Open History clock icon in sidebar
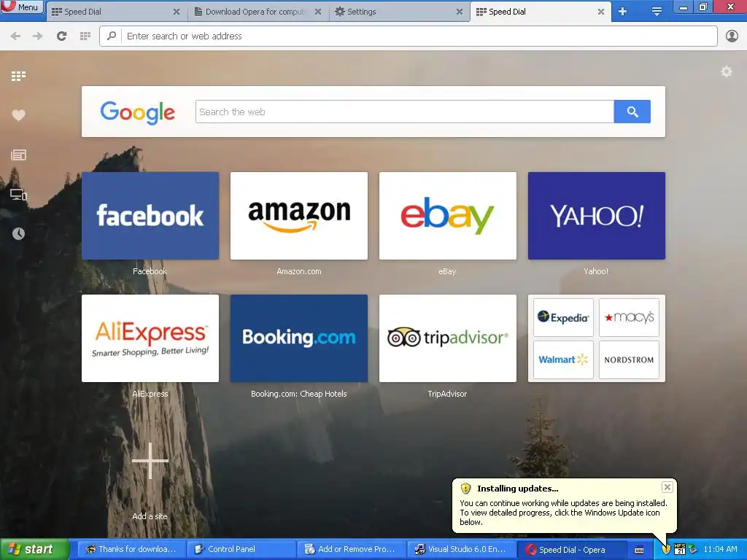 [18, 234]
